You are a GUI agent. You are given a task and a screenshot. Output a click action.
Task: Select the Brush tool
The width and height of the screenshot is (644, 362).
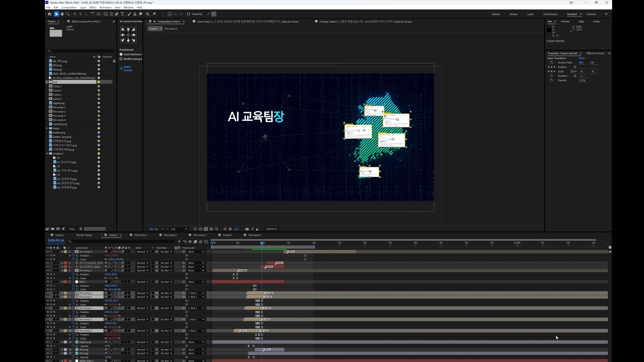click(x=129, y=14)
